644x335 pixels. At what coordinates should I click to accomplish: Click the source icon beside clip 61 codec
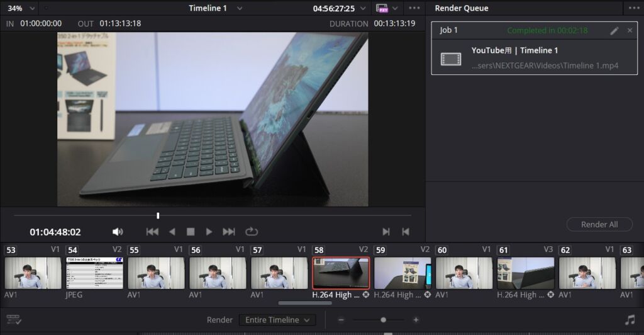tap(550, 295)
